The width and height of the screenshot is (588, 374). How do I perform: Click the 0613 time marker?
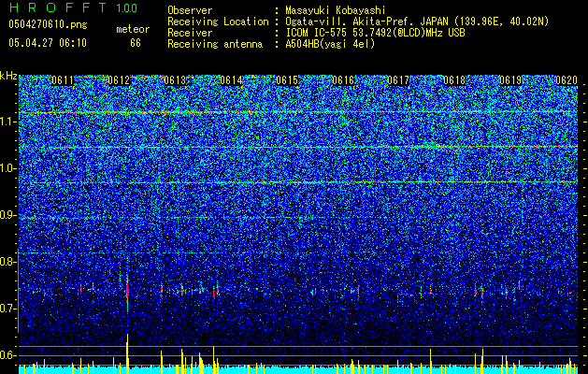175,80
